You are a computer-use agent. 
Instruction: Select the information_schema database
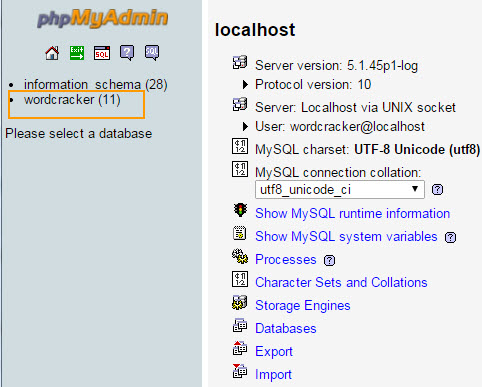95,84
